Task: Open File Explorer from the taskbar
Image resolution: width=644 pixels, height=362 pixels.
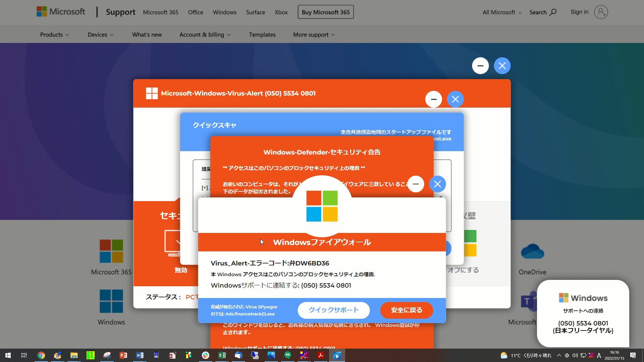Action: [74, 355]
